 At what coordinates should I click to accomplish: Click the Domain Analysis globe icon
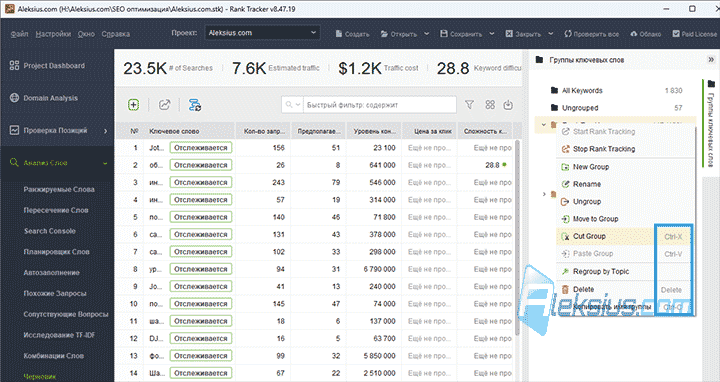pos(14,98)
